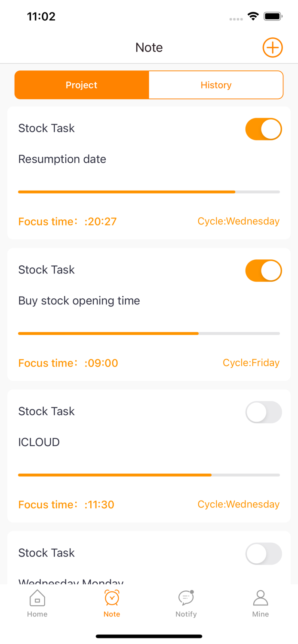This screenshot has height=644, width=298.
Task: Turn off the Buy stock opening time toggle
Action: (x=264, y=270)
